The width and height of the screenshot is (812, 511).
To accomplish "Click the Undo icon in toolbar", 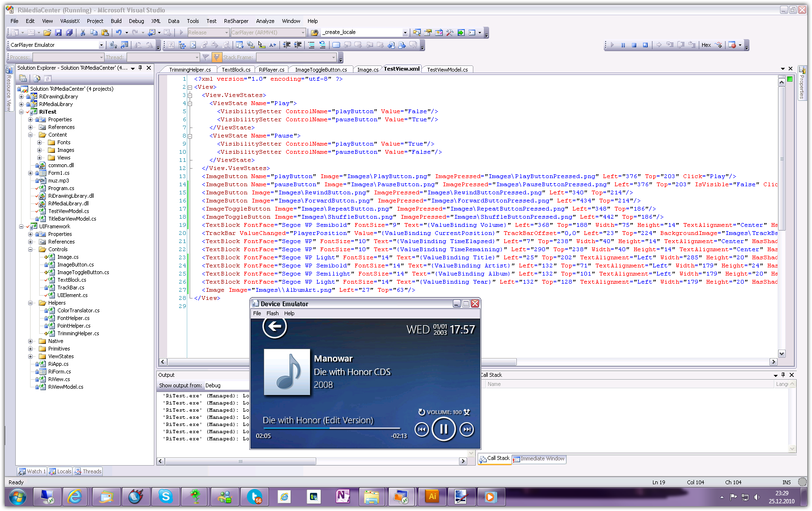I will tap(118, 32).
